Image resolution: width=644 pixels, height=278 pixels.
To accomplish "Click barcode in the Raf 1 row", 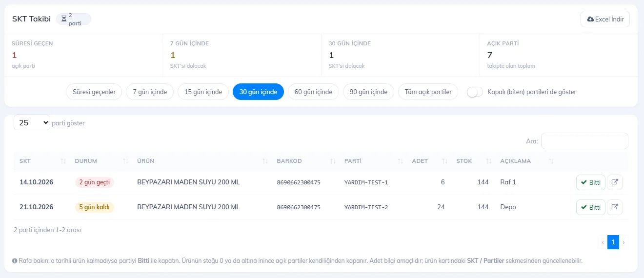I will pyautogui.click(x=299, y=182).
